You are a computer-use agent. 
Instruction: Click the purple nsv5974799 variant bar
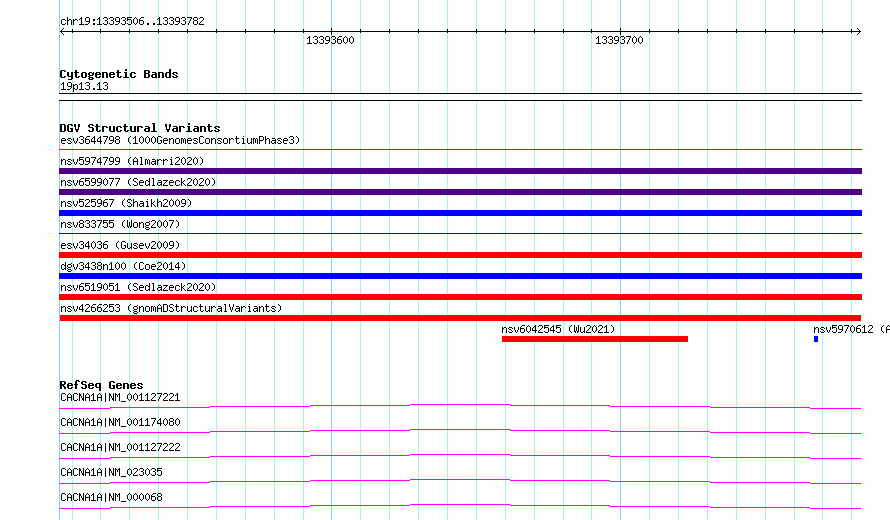point(460,171)
